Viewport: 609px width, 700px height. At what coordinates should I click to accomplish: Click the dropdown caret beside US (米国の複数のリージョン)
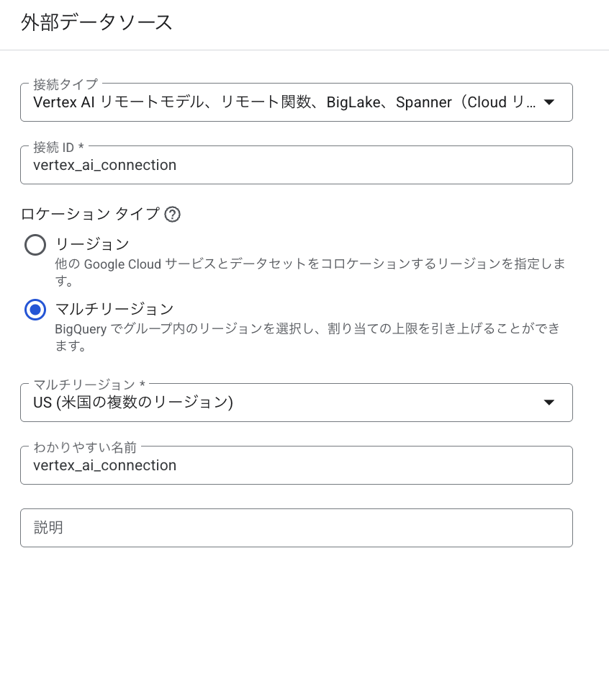pos(549,403)
